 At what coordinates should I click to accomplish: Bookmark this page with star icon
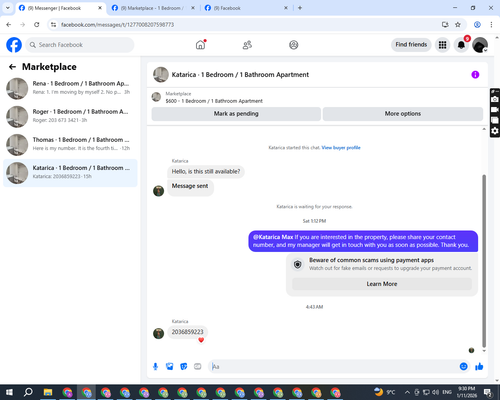pyautogui.click(x=458, y=25)
